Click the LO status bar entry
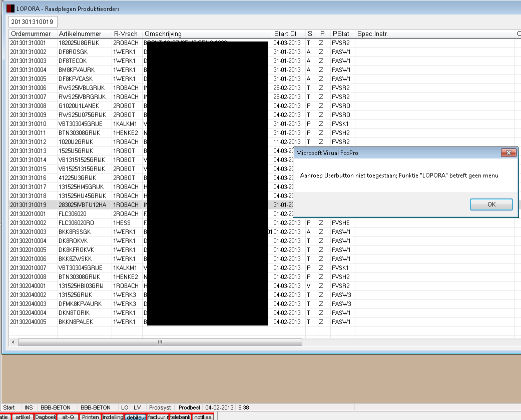This screenshot has height=420, width=521. (125, 407)
